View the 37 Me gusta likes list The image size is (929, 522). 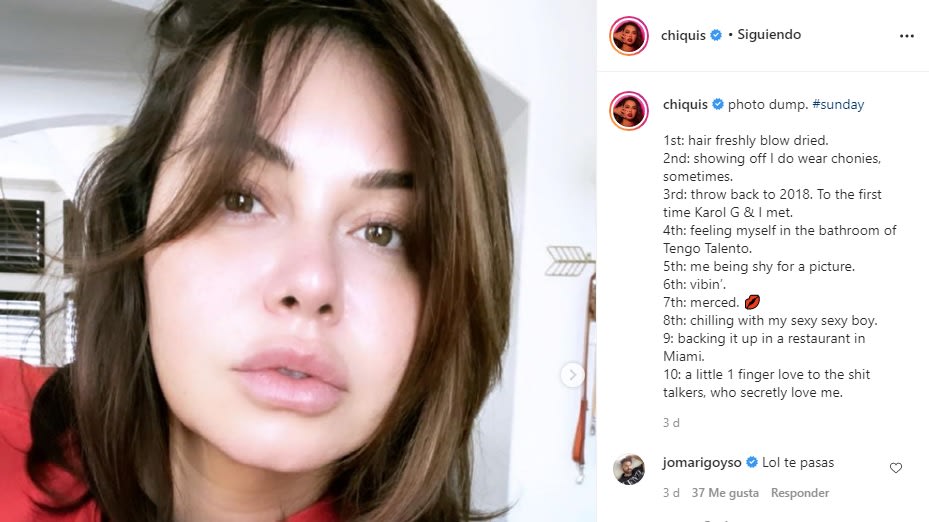point(725,493)
